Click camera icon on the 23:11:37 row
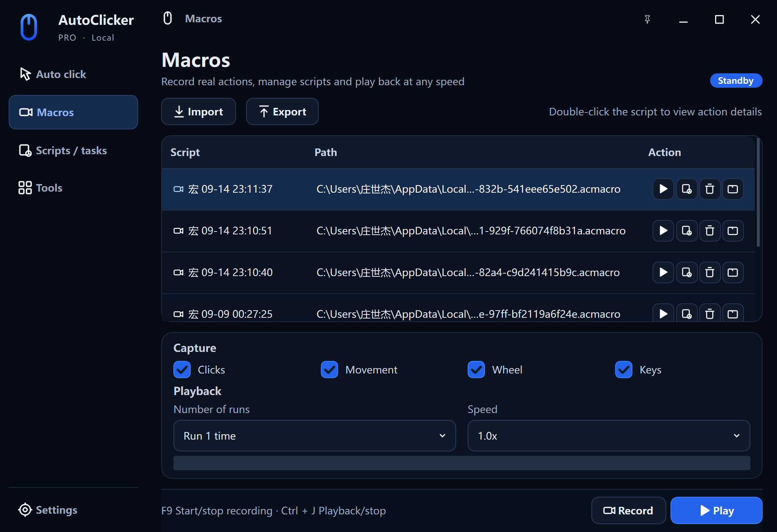777x532 pixels. pos(178,189)
